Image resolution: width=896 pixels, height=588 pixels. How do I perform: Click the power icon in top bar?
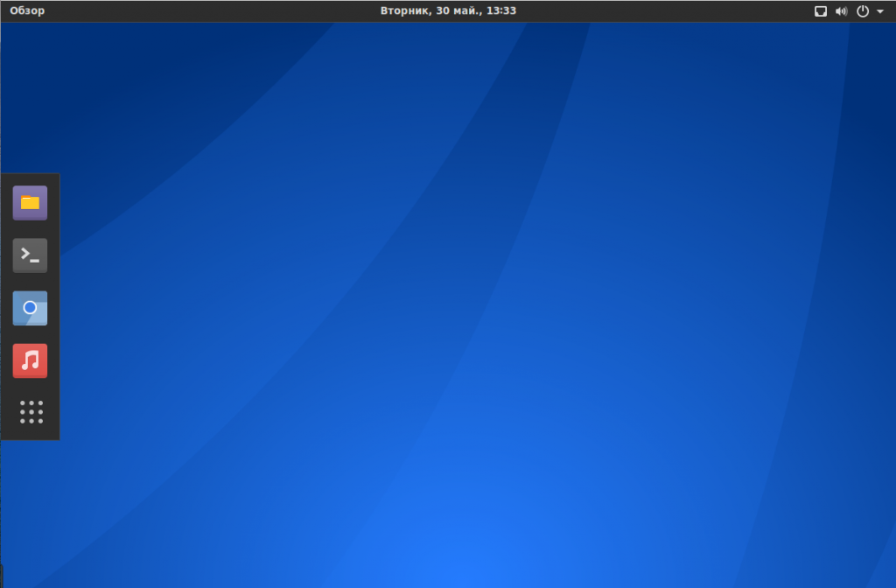862,10
